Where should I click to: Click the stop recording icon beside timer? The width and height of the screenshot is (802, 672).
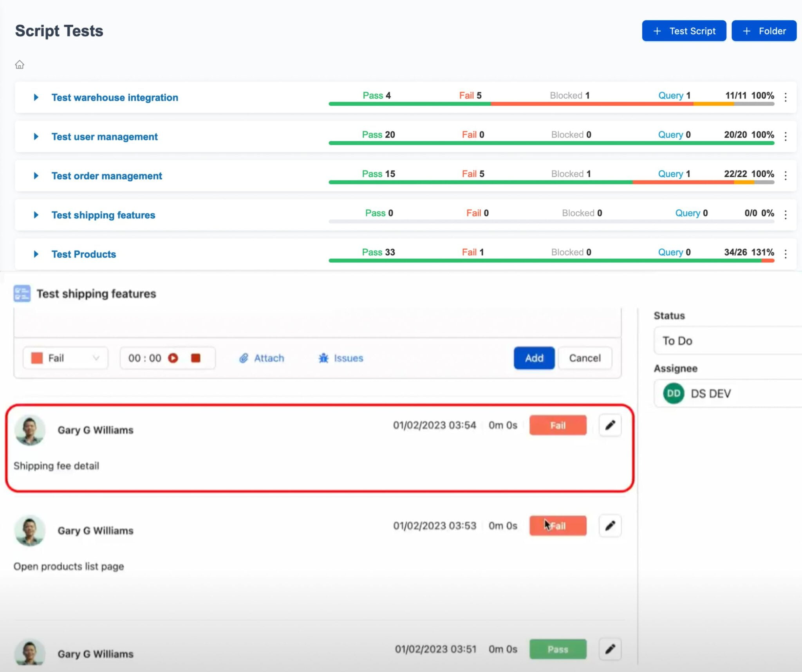click(196, 358)
